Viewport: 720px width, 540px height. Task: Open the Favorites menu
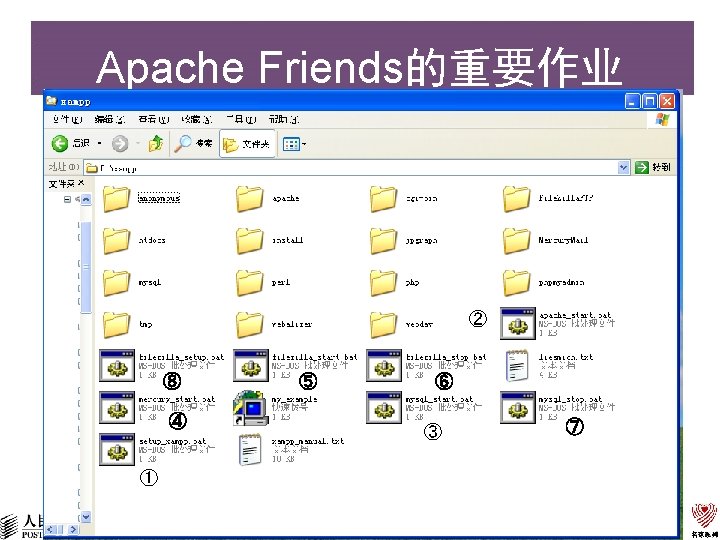tap(197, 119)
